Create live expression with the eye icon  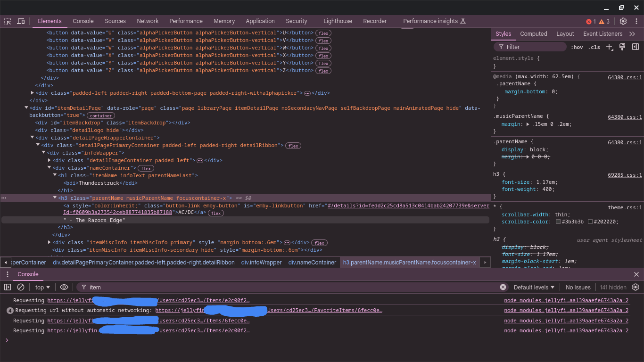point(64,287)
